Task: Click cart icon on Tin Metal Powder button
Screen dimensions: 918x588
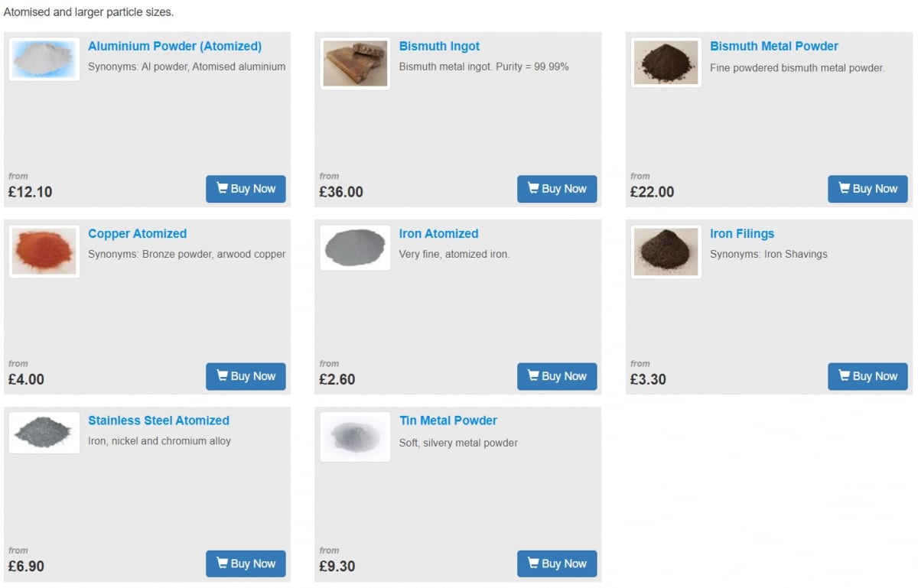Action: (x=533, y=563)
